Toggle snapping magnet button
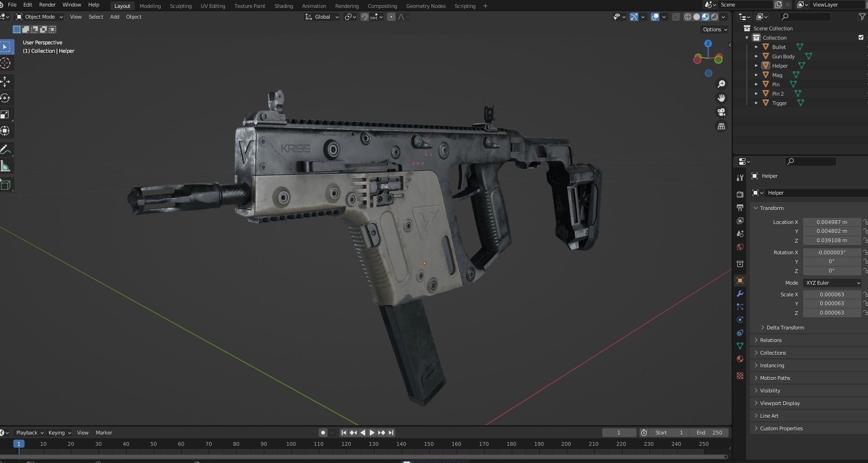Screen dimensions: 868x463 point(365,17)
